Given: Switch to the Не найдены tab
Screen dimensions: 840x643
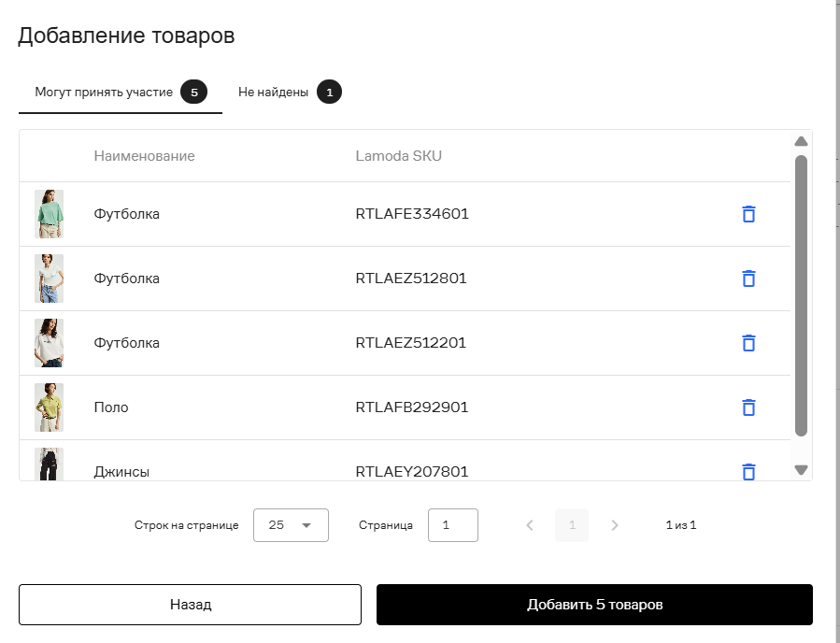Looking at the screenshot, I should click(x=290, y=93).
